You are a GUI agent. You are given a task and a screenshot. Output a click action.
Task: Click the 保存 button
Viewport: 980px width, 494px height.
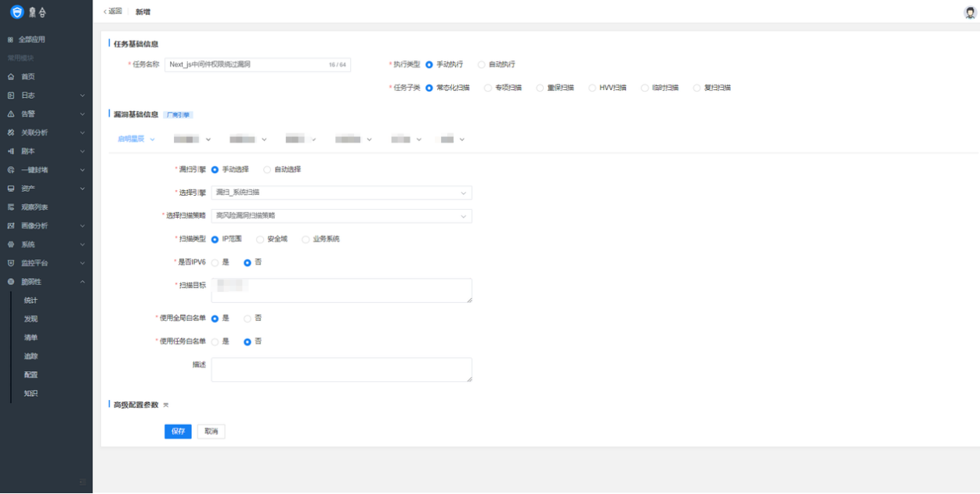pos(178,431)
